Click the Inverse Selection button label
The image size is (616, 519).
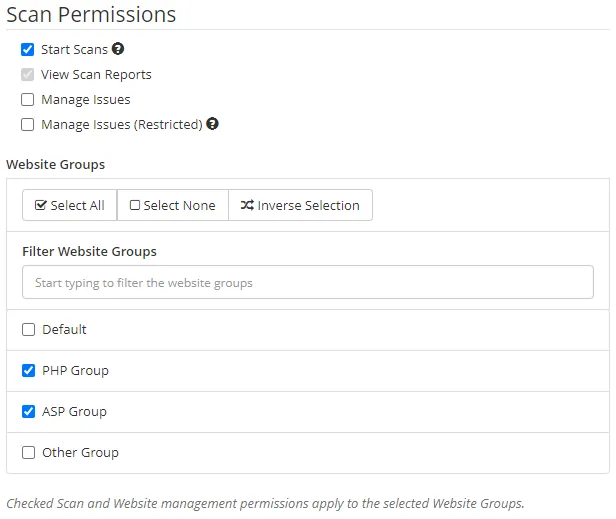click(x=308, y=206)
